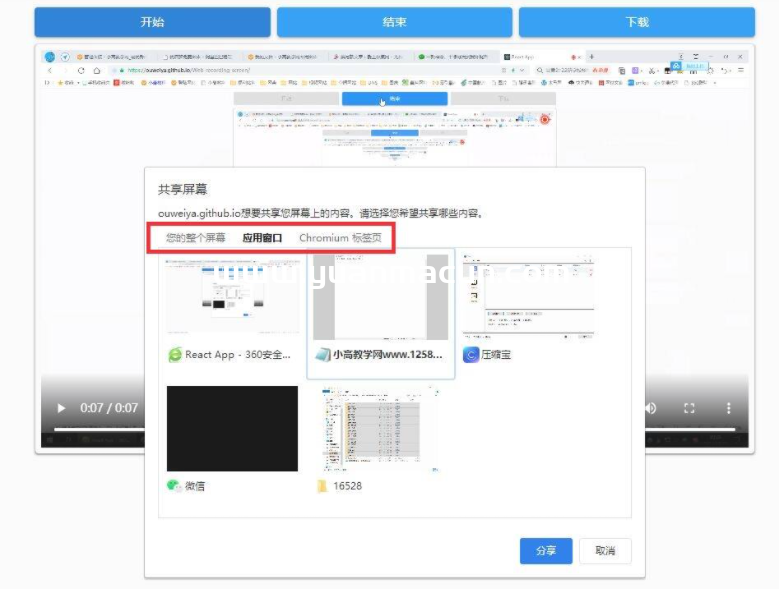Play the recorded video
779x589 pixels.
click(61, 408)
